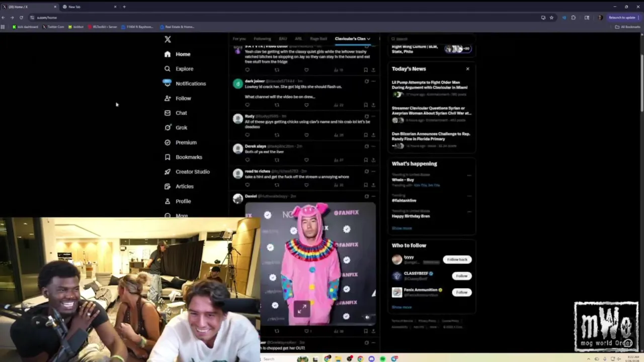The image size is (644, 362).
Task: Close the Today's News panel
Action: 467,69
